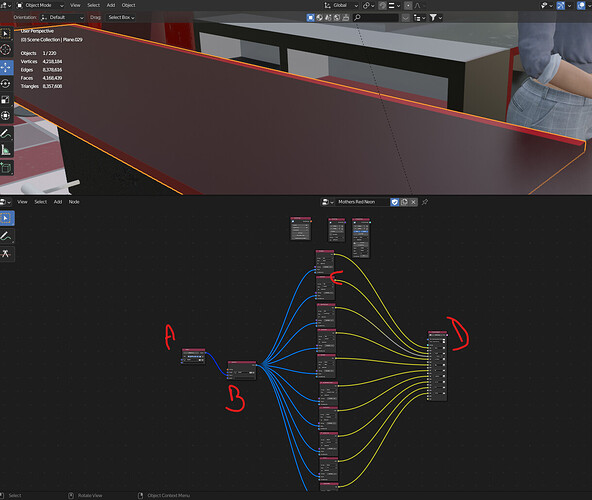Select the Add Cube tool
The width and height of the screenshot is (592, 500).
pos(6,168)
